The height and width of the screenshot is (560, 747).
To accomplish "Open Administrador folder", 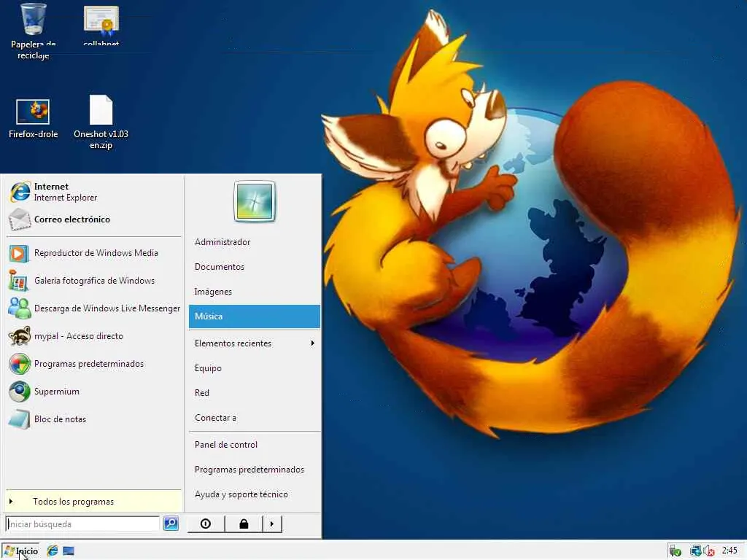I will [x=255, y=242].
